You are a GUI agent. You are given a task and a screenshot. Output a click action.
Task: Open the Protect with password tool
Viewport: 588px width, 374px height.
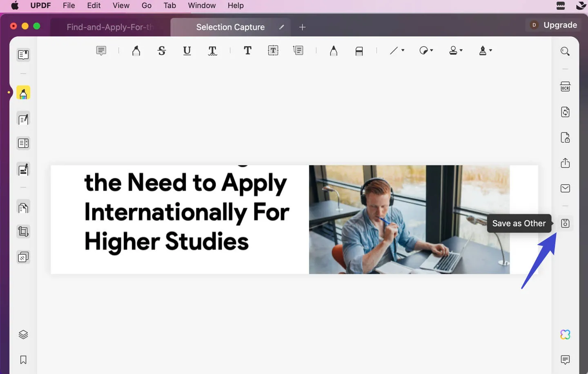pyautogui.click(x=565, y=138)
